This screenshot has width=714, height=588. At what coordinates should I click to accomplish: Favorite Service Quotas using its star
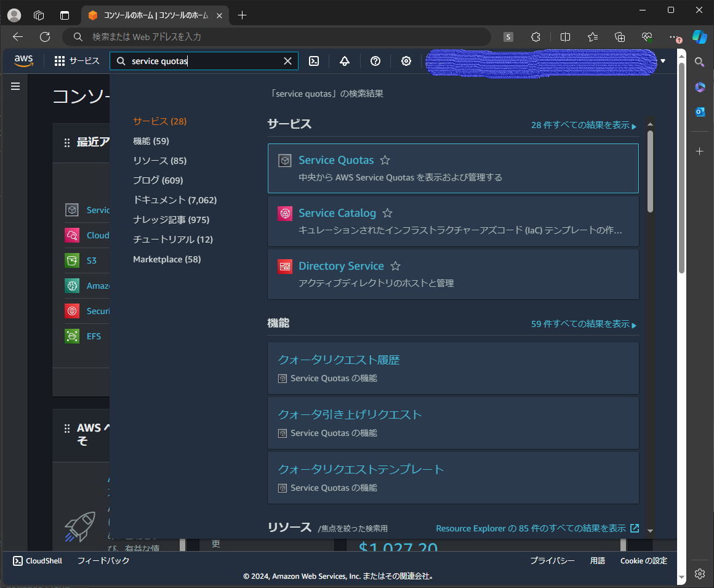click(x=385, y=160)
